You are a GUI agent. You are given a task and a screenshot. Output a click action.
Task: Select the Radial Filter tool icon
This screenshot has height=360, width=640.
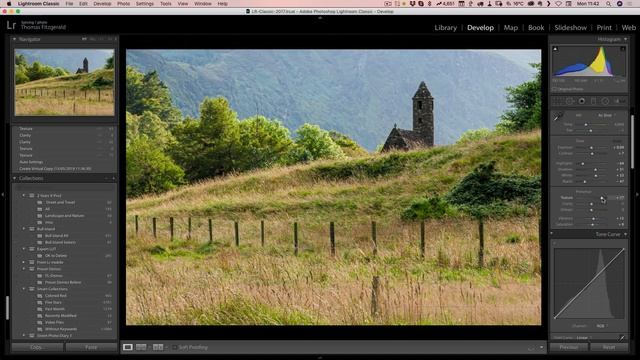click(605, 101)
